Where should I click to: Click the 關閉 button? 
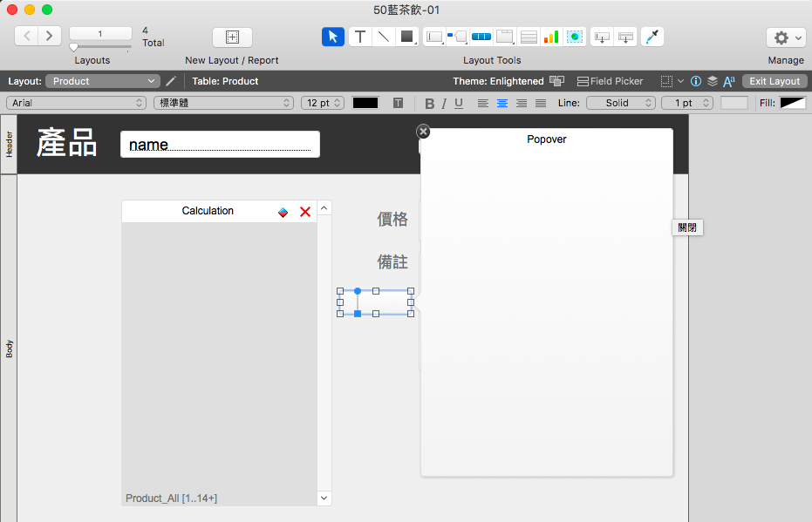point(687,227)
